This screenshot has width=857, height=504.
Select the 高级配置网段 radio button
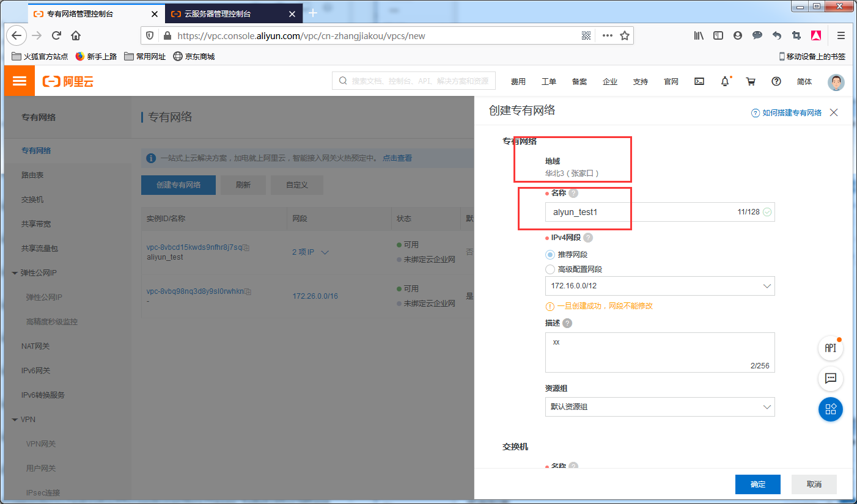coord(550,269)
